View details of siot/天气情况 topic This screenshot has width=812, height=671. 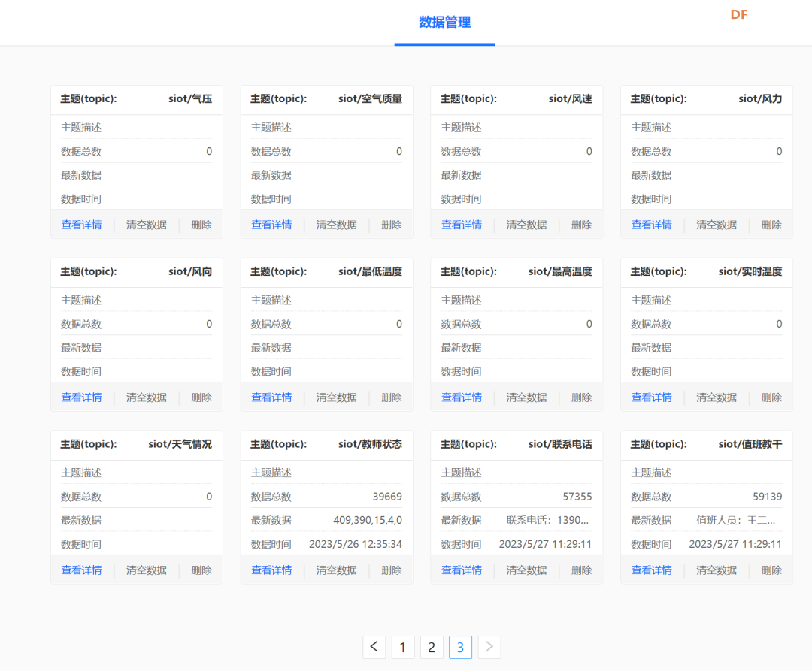coord(81,570)
